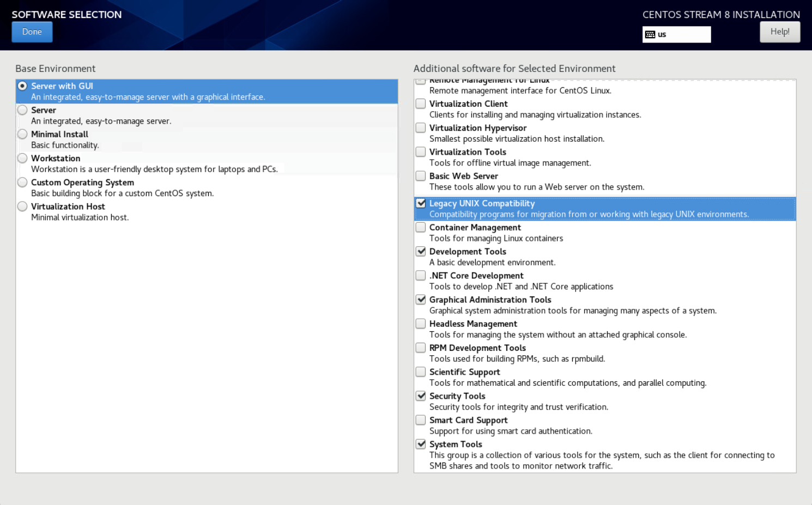Click 'Support for using smart card authentication.' text
This screenshot has height=505, width=812.
coord(511,431)
